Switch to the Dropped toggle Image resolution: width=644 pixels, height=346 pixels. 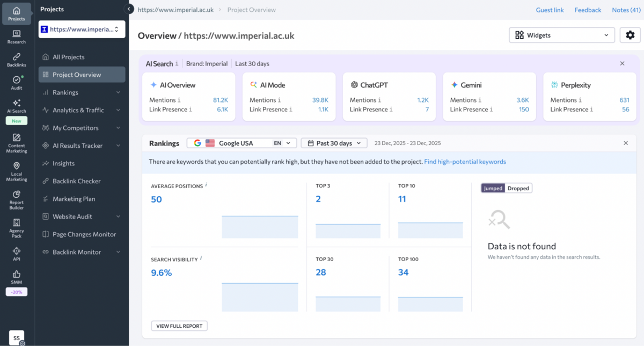click(518, 188)
